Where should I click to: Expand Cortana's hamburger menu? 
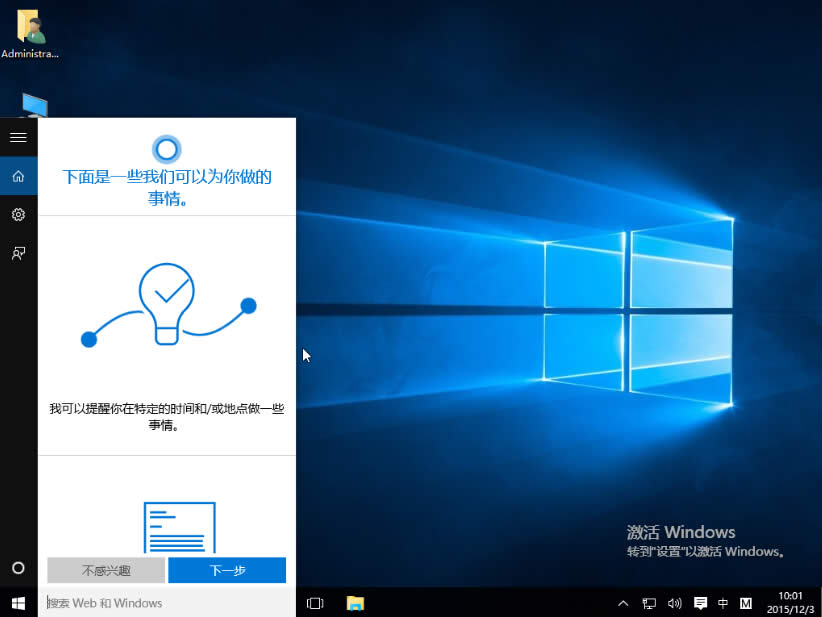[x=18, y=137]
